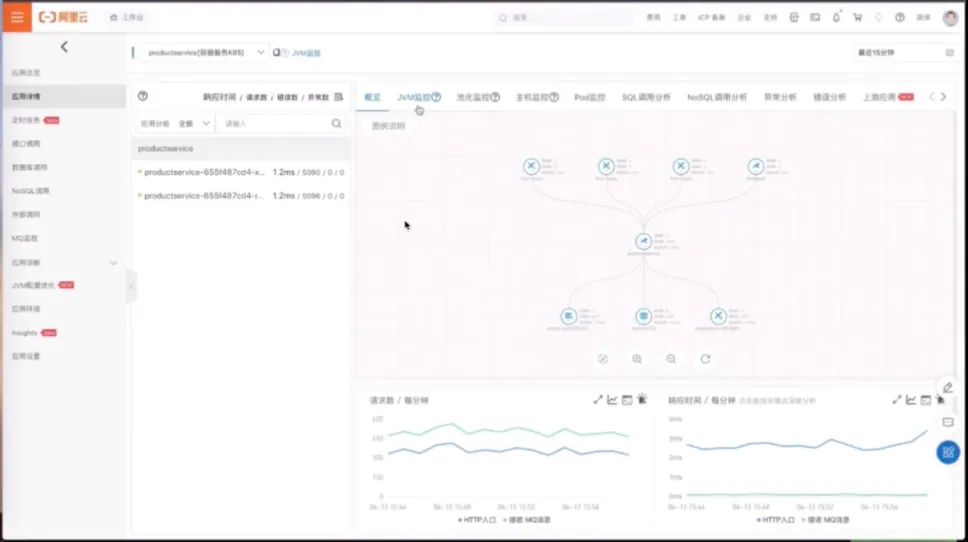Toggle HTTP legend on requests chart
Screen dimensions: 968x542
pos(477,520)
